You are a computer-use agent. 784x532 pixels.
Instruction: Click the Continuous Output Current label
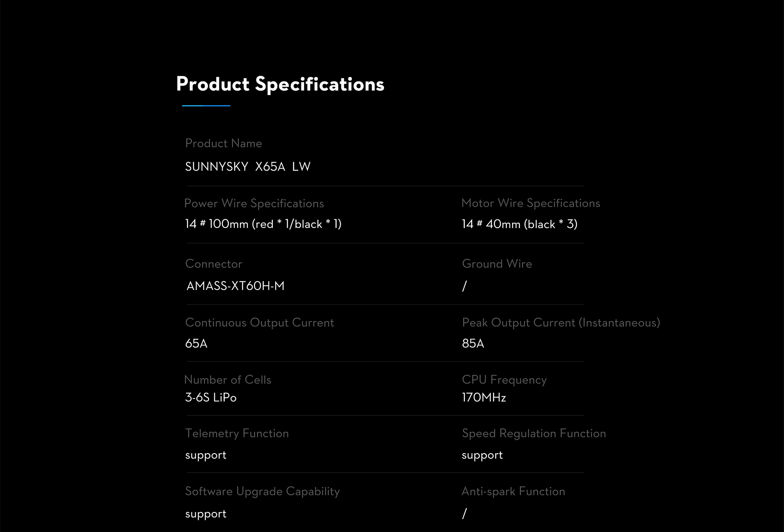[x=259, y=323]
